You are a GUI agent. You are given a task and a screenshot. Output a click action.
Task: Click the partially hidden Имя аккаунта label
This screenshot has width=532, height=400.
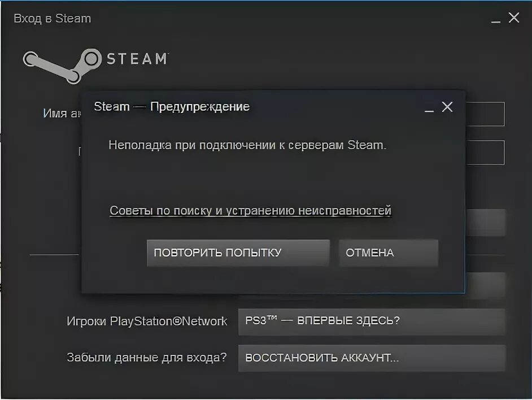[x=62, y=113]
